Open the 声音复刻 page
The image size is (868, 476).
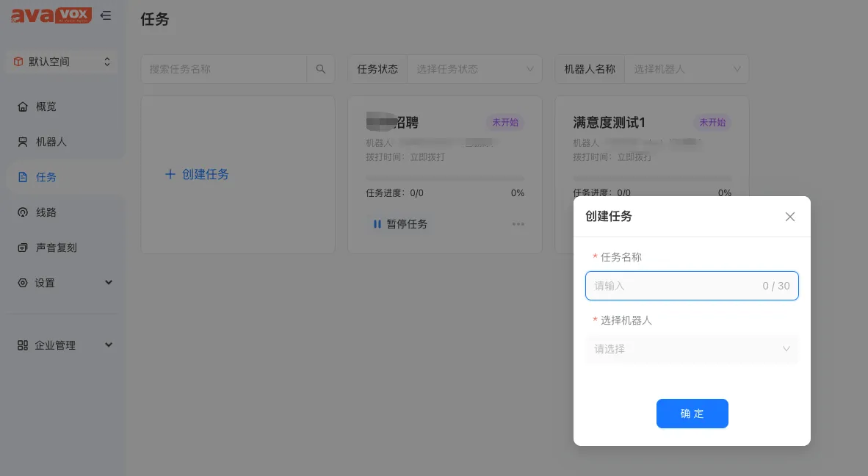click(56, 248)
